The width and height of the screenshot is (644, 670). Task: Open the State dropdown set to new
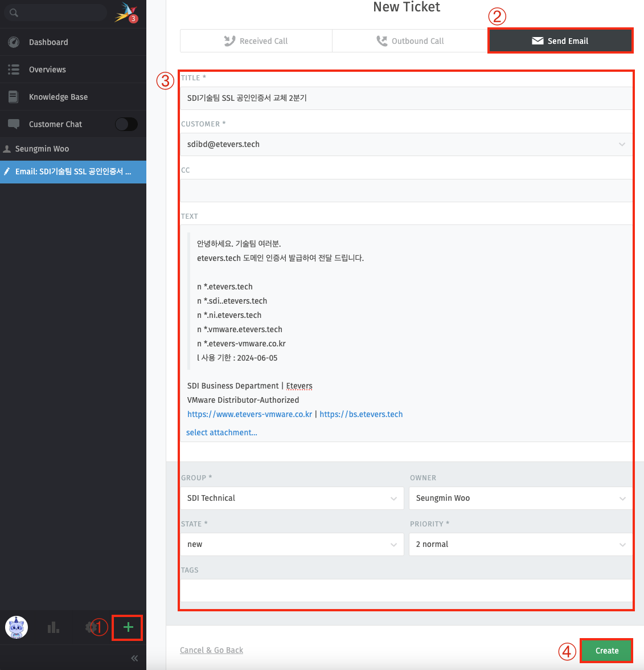point(292,545)
